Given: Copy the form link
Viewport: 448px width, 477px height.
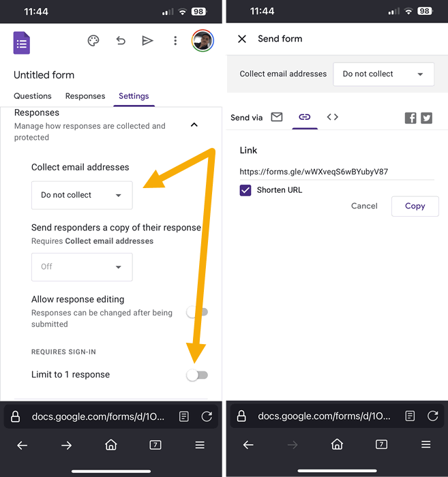Looking at the screenshot, I should point(415,206).
